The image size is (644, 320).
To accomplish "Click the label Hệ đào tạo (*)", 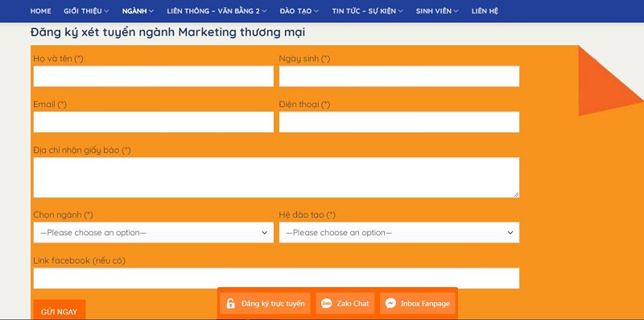I will (x=308, y=214).
